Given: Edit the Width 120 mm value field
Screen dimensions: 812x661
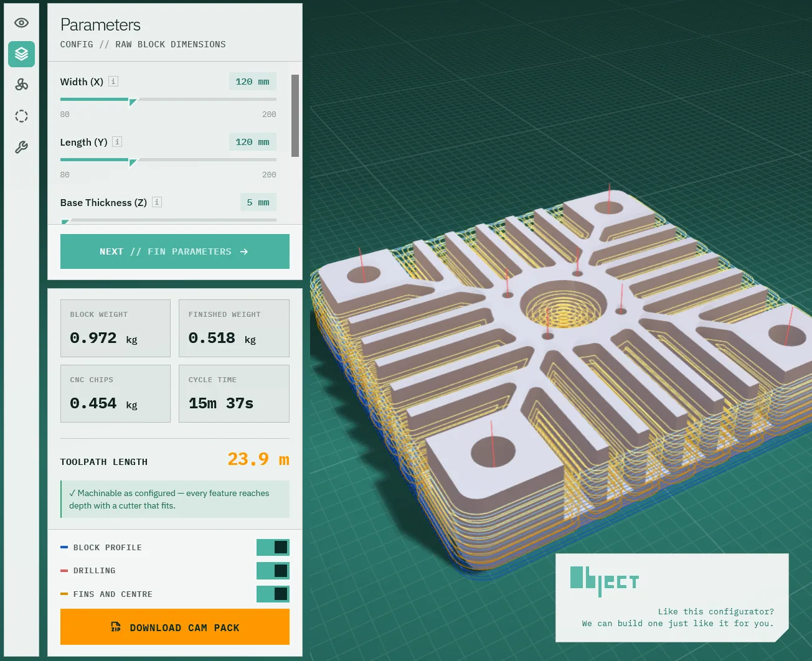Looking at the screenshot, I should [x=253, y=82].
